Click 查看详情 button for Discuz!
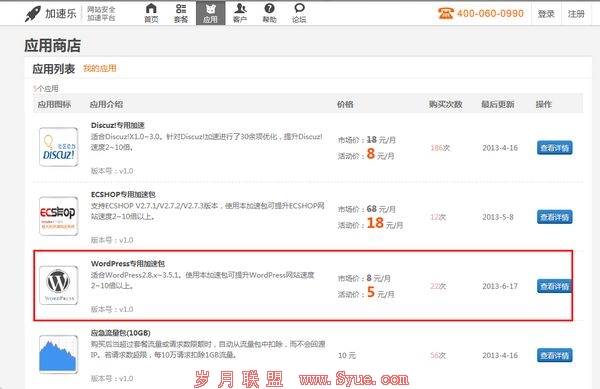The height and width of the screenshot is (389, 600). pos(554,148)
